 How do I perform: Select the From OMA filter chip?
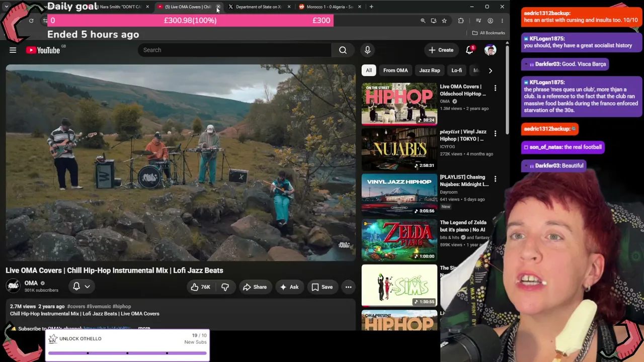coord(395,70)
